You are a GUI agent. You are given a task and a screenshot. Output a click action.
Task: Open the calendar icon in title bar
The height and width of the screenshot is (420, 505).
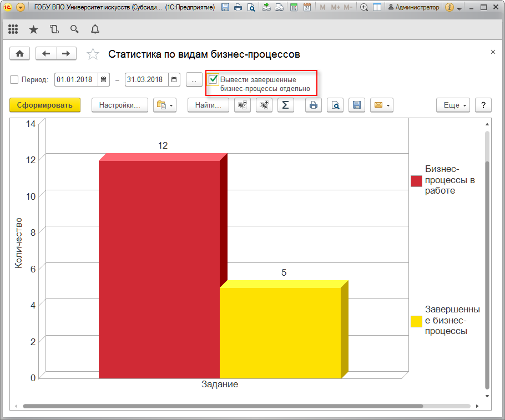coord(307,7)
